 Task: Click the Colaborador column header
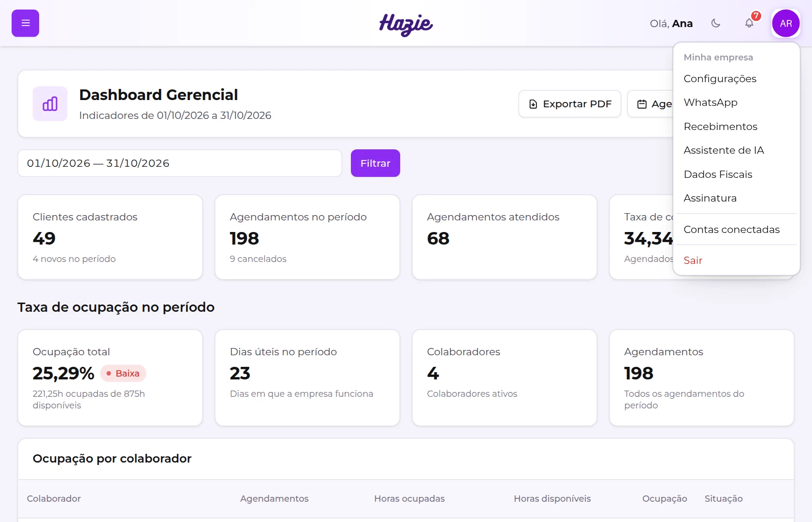point(54,499)
